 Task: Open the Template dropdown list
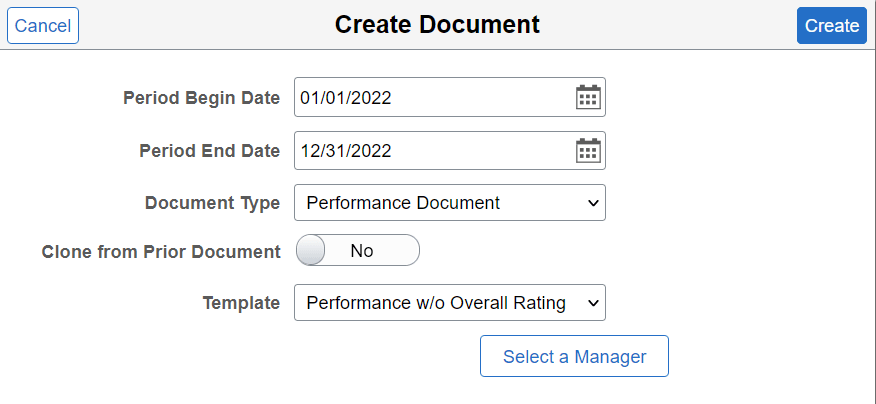coord(449,303)
